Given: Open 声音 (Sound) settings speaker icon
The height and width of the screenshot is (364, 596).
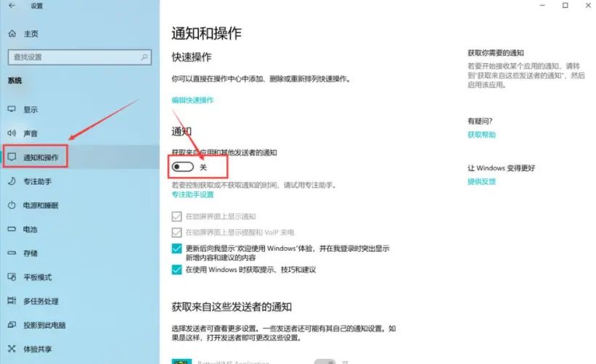Looking at the screenshot, I should 12,133.
